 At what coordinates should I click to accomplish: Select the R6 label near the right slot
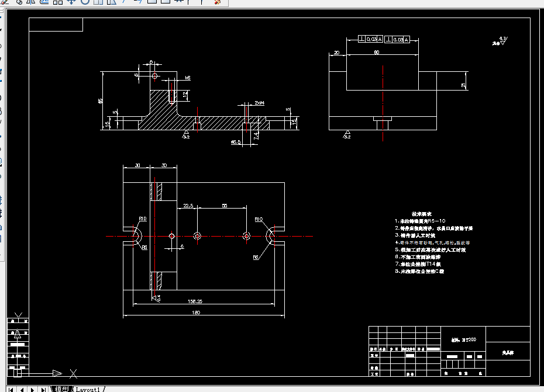(256, 257)
